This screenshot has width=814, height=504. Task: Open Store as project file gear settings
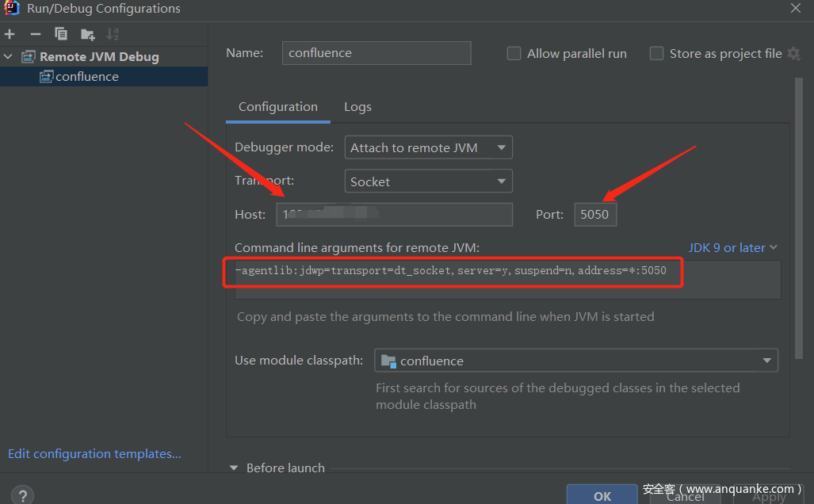(793, 54)
